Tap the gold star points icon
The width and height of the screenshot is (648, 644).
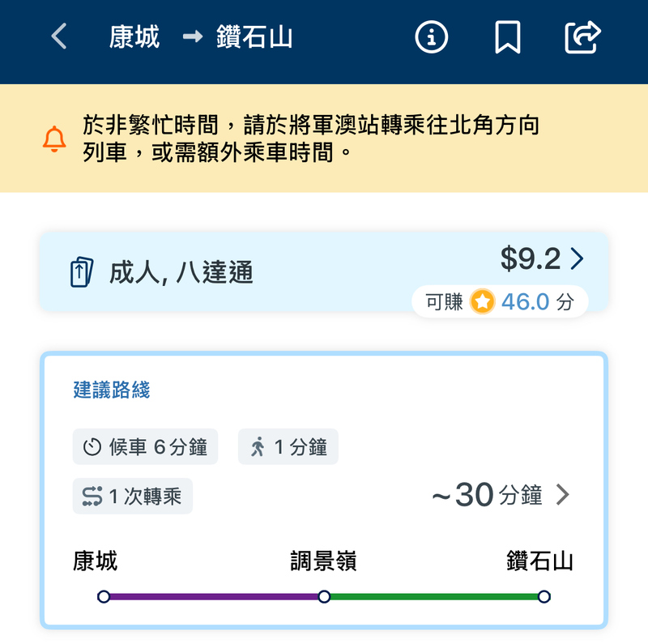482,302
